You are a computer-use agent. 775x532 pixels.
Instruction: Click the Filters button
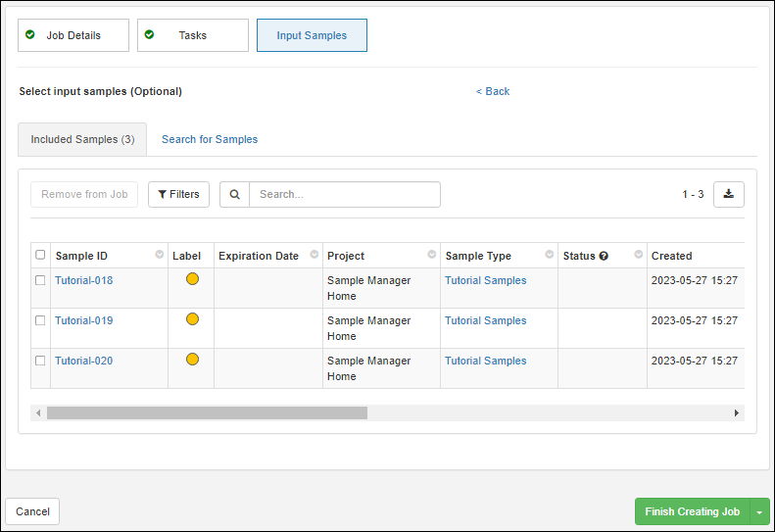(x=179, y=194)
